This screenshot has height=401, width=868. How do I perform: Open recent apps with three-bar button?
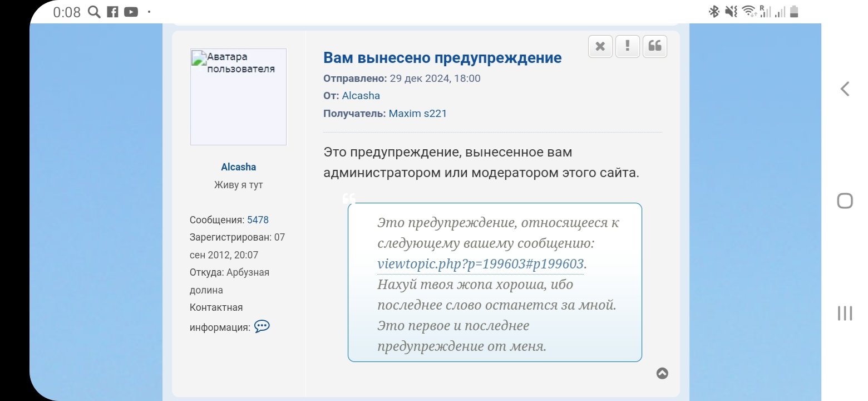tap(845, 313)
